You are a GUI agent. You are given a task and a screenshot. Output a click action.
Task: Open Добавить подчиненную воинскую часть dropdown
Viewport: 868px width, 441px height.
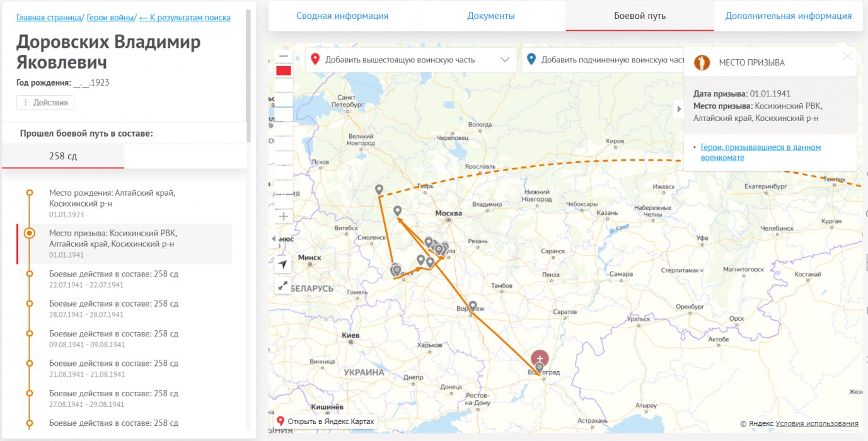603,60
